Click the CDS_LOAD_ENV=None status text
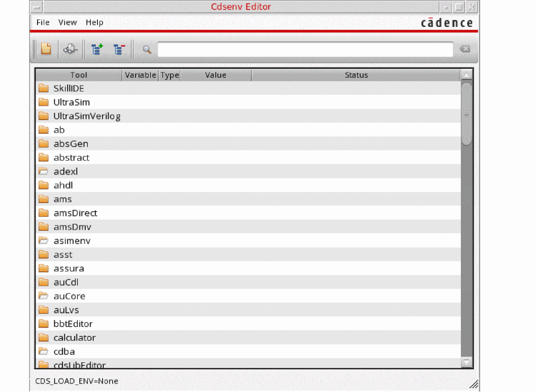The height and width of the screenshot is (392, 536). 77,381
